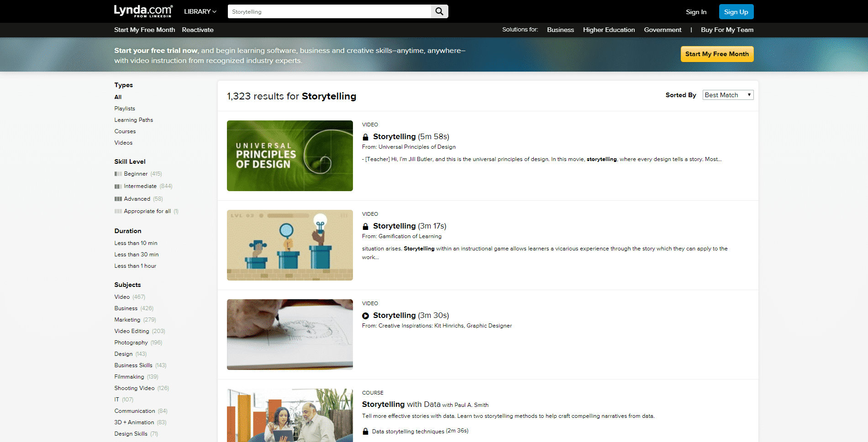
Task: Open Storytelling with Data course thumbnail
Action: (x=290, y=415)
